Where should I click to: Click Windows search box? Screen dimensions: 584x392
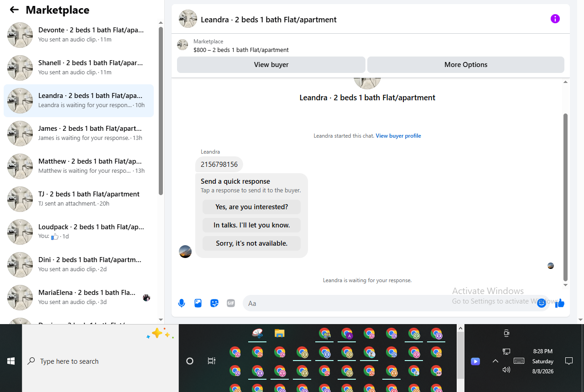[x=100, y=361]
